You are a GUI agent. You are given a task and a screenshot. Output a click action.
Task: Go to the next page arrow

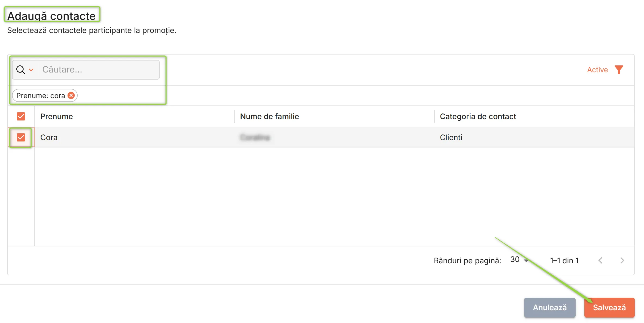click(x=622, y=261)
